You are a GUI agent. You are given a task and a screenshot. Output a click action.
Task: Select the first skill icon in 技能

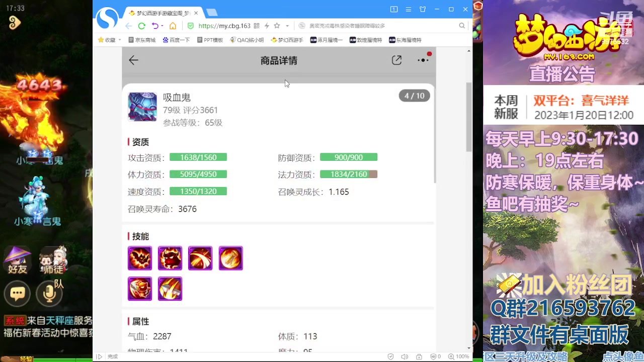140,258
